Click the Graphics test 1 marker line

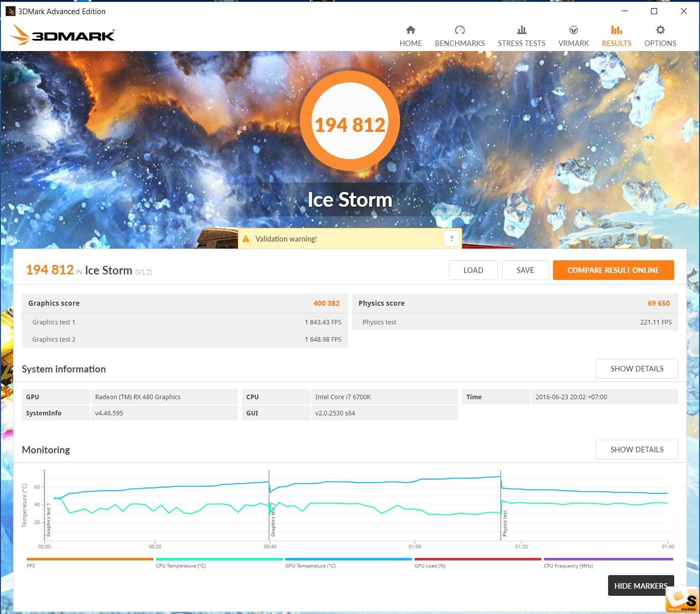coord(44,505)
